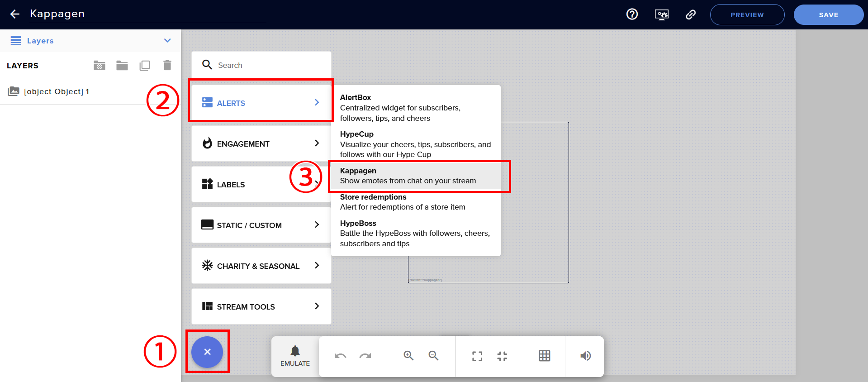Add the HypeCup widget
868x382 pixels.
pyautogui.click(x=416, y=144)
